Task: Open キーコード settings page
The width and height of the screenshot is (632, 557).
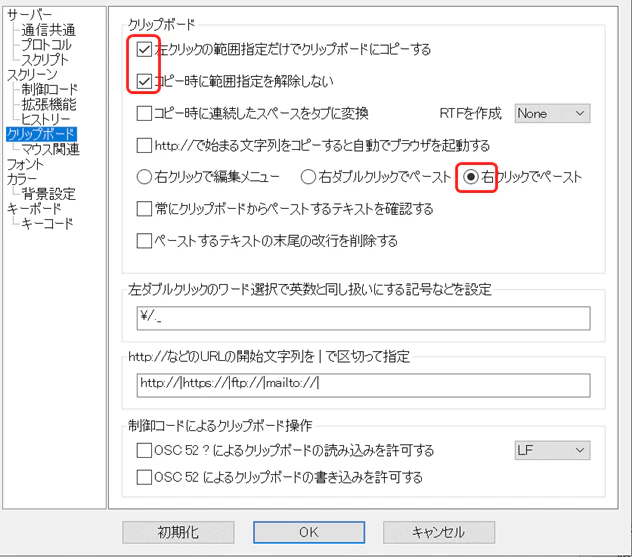Action: coord(47,224)
